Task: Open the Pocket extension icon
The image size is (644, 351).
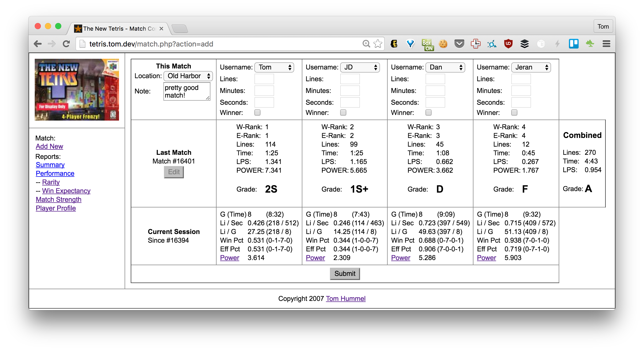Action: 459,44
